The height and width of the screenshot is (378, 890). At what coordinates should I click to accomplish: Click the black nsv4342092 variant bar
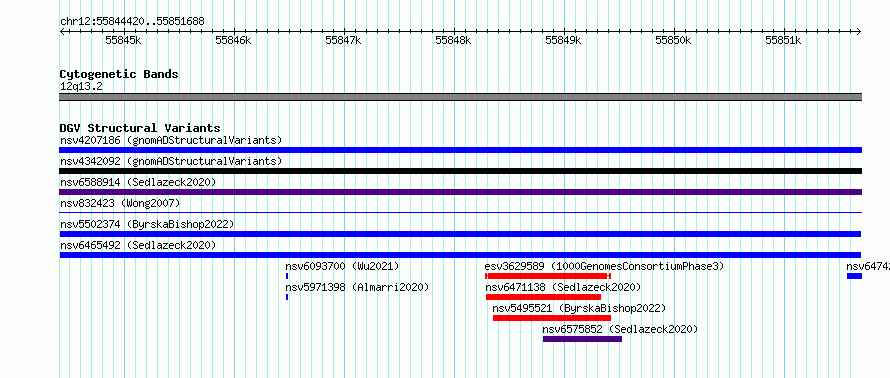tap(460, 171)
